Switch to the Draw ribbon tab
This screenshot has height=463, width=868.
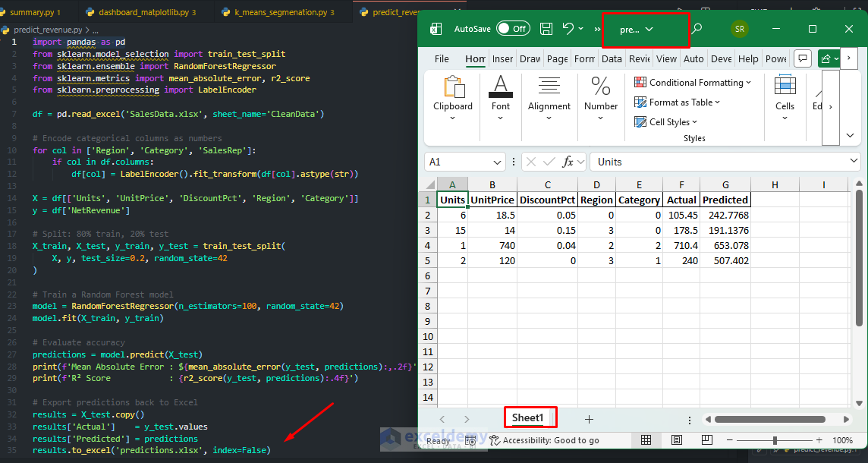[x=530, y=58]
